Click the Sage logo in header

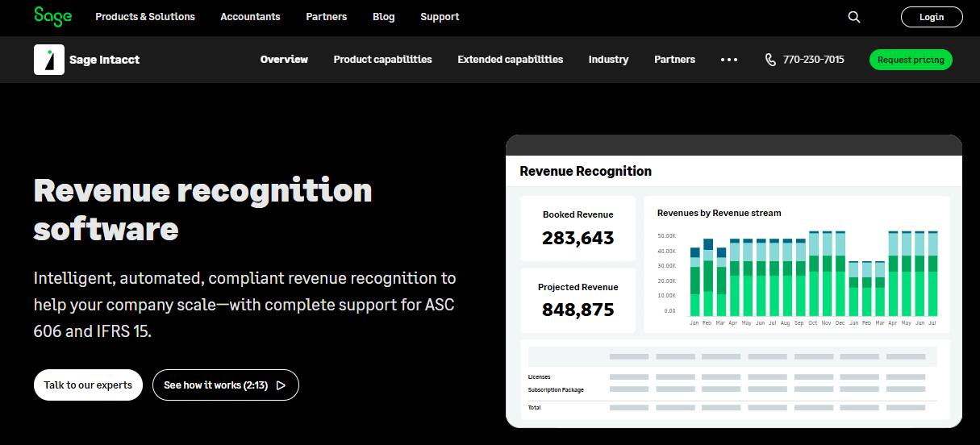click(52, 16)
